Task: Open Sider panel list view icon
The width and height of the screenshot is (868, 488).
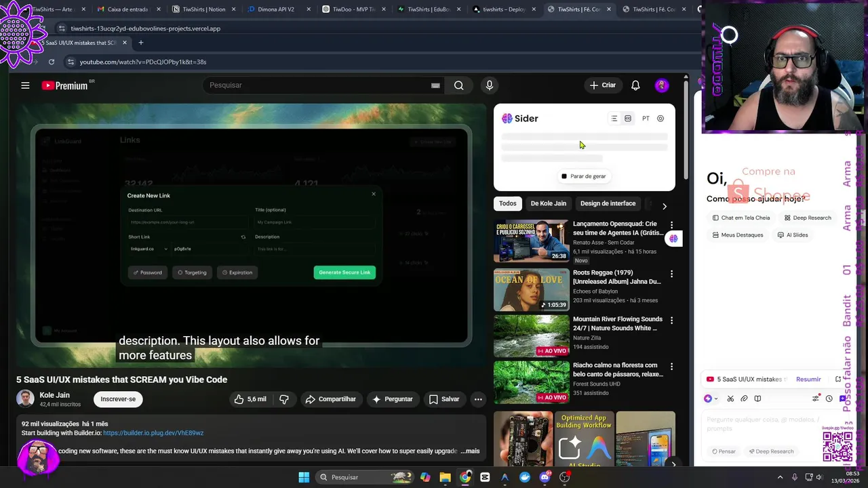Action: point(614,119)
